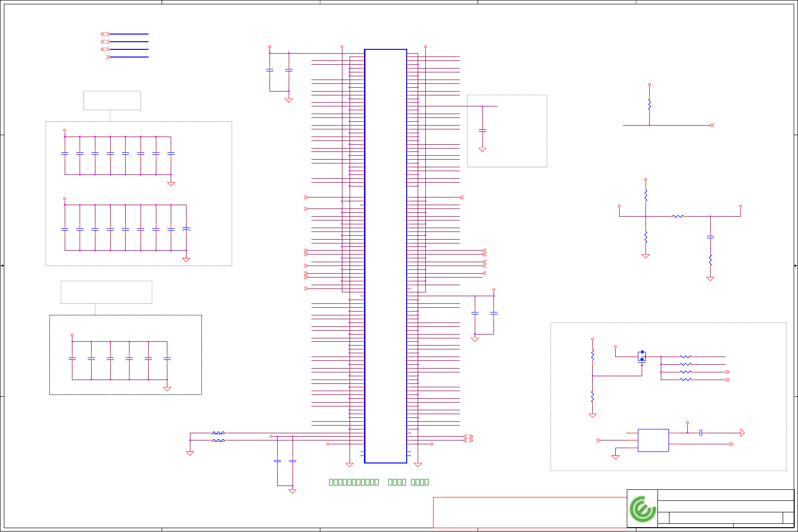Select the power node above the series capacitor
This screenshot has height=532, width=798.
(x=687, y=423)
